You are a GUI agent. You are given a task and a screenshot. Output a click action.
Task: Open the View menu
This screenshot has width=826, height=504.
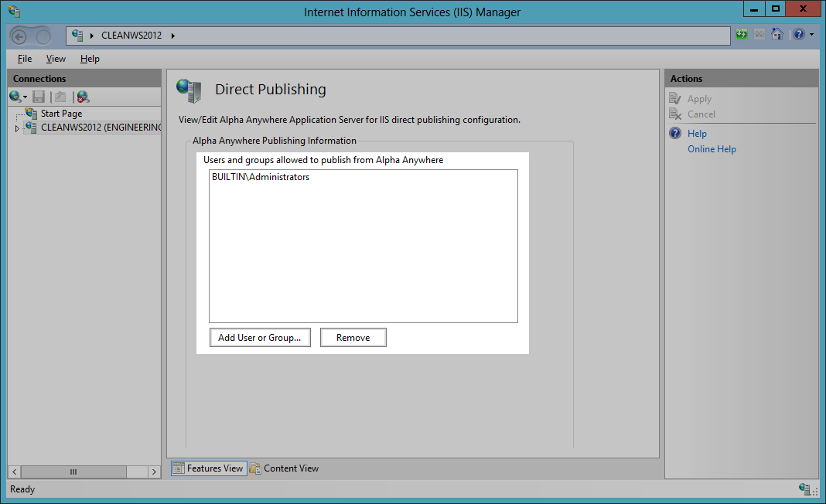pos(56,59)
